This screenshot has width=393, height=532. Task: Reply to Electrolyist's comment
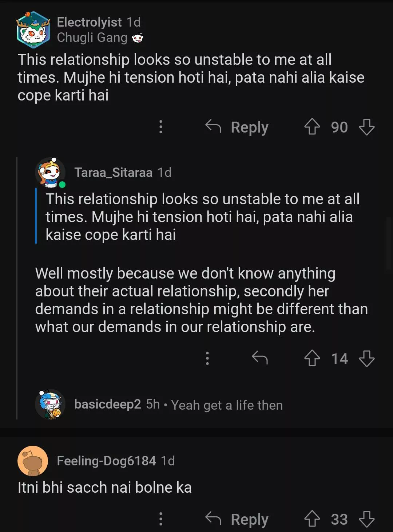[237, 127]
